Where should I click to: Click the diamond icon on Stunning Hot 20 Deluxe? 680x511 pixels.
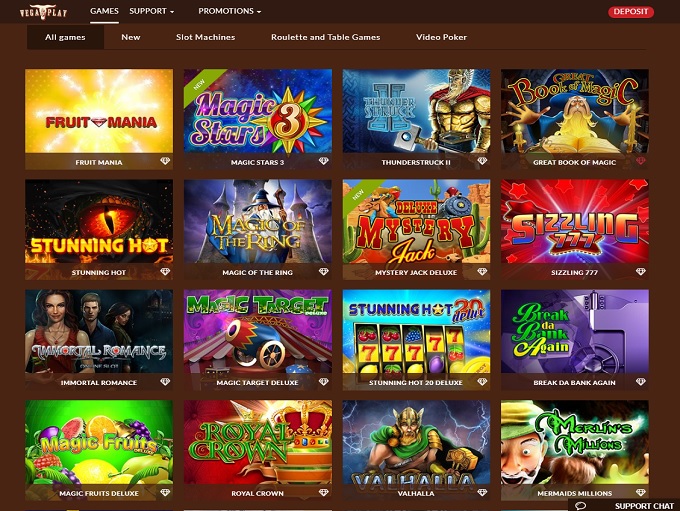pos(482,382)
